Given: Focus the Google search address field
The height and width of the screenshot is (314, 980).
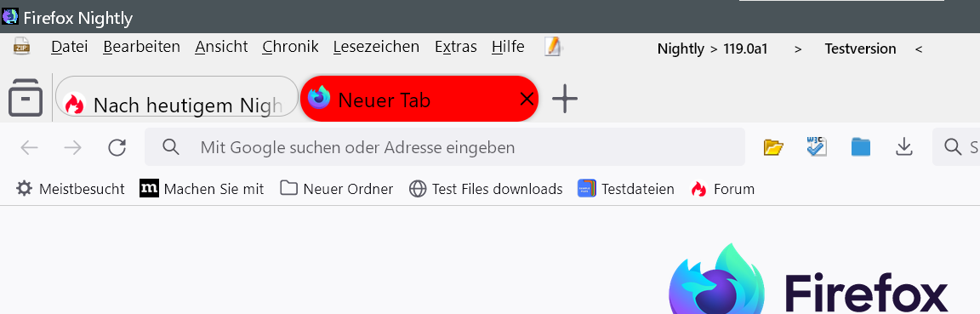Looking at the screenshot, I should point(444,147).
